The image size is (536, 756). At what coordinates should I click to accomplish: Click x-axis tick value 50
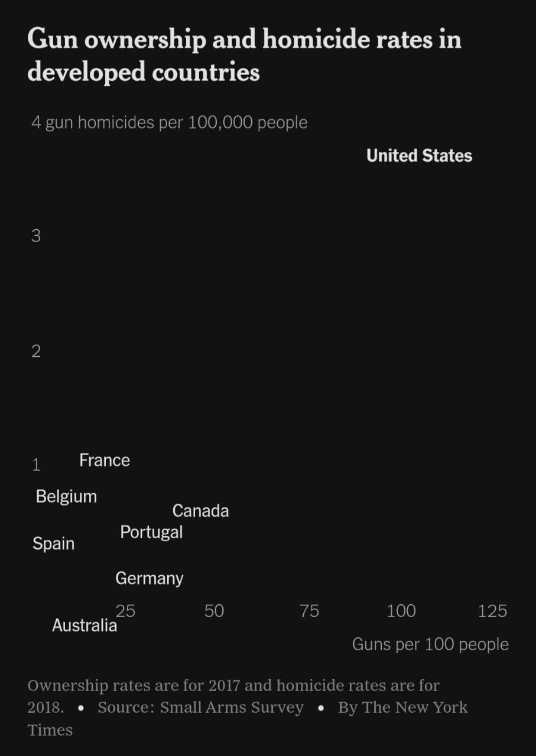click(x=214, y=611)
